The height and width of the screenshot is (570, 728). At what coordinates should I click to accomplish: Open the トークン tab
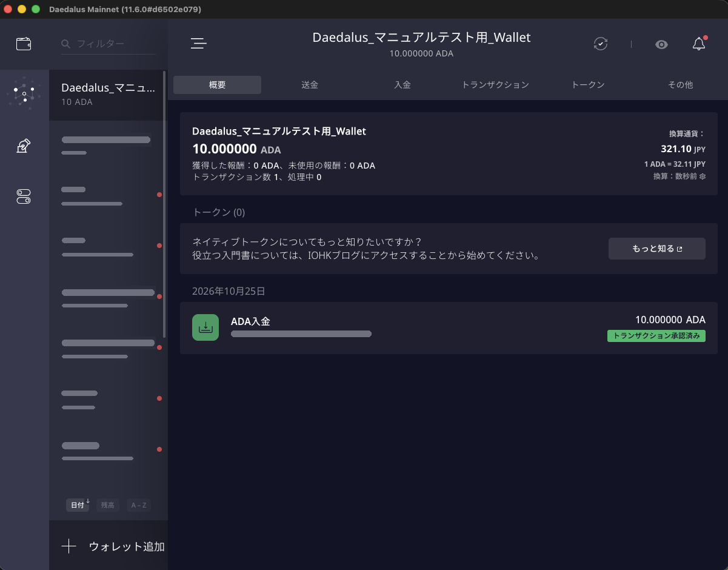tap(588, 85)
